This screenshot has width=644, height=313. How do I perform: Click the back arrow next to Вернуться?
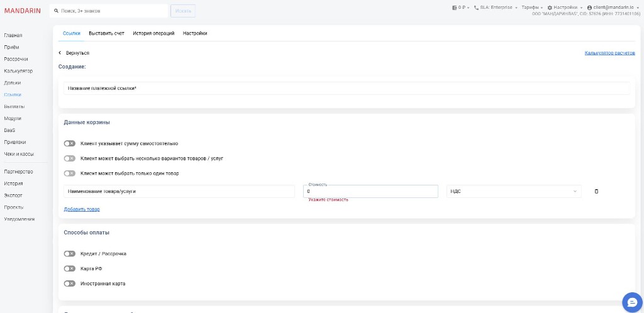tap(60, 53)
